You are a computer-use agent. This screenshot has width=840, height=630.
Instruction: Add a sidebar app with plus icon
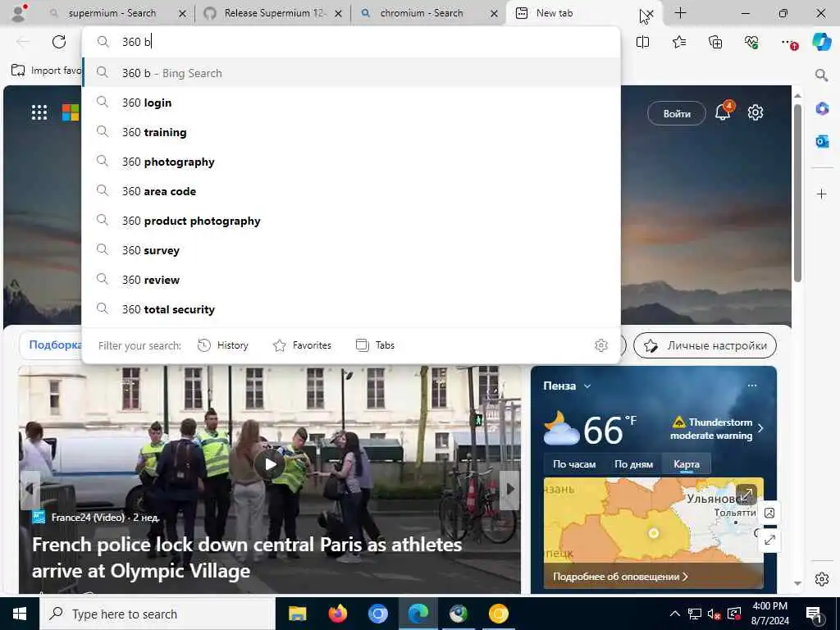pyautogui.click(x=822, y=194)
